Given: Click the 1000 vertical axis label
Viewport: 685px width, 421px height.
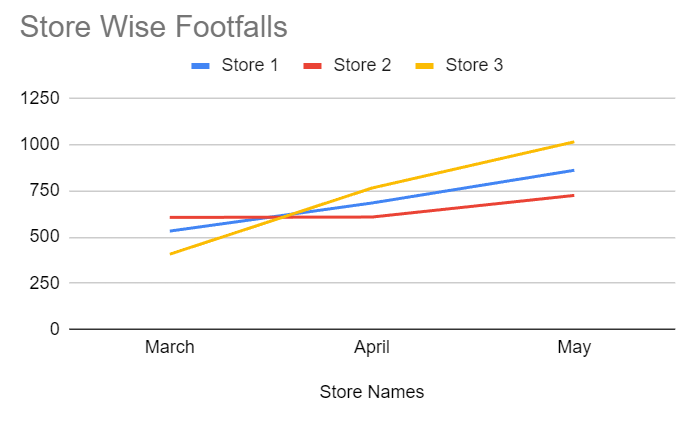Looking at the screenshot, I should pyautogui.click(x=40, y=144).
